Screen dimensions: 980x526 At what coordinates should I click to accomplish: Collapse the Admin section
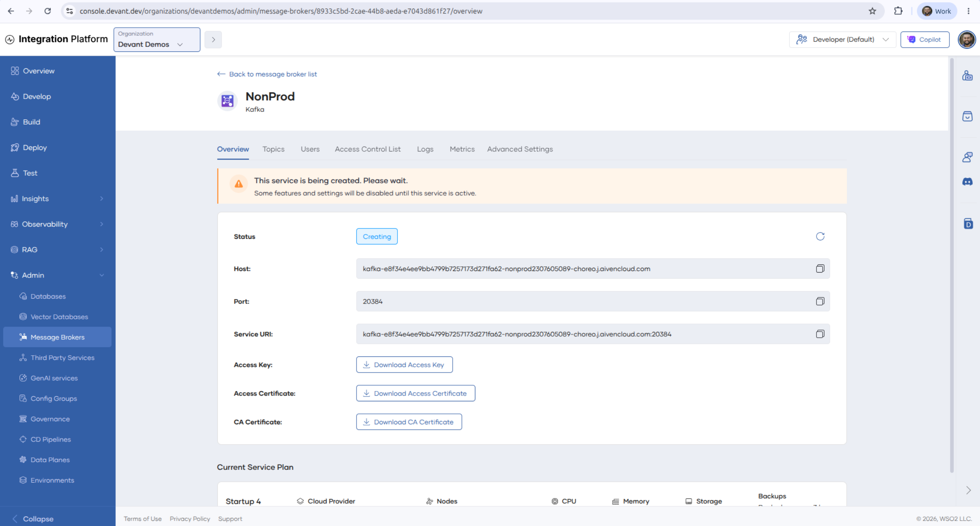click(x=57, y=275)
